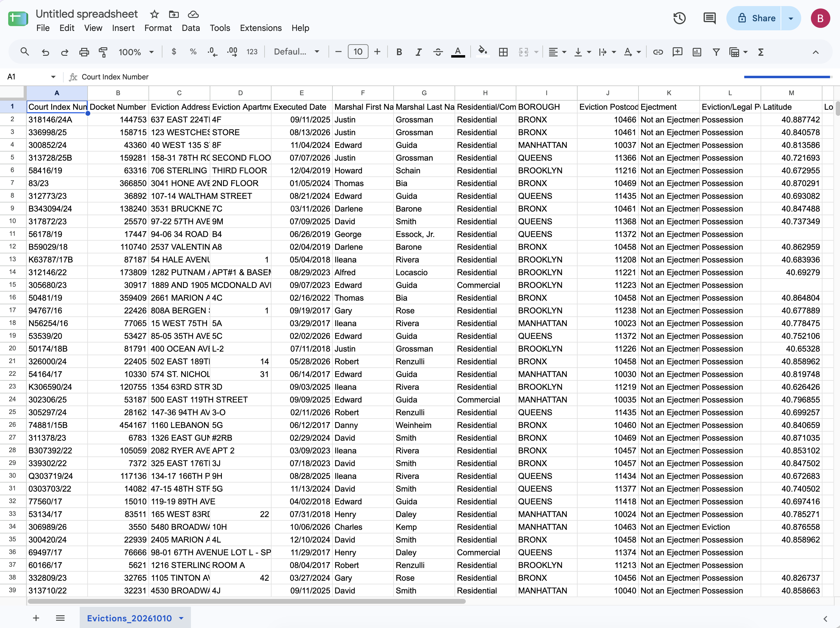Open the more formats 123 button
The height and width of the screenshot is (628, 840).
[x=252, y=52]
